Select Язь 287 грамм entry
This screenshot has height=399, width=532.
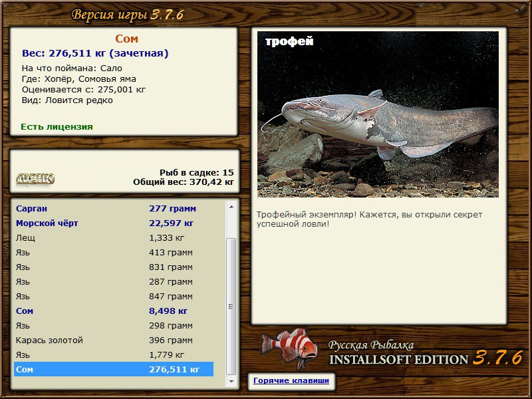(114, 281)
